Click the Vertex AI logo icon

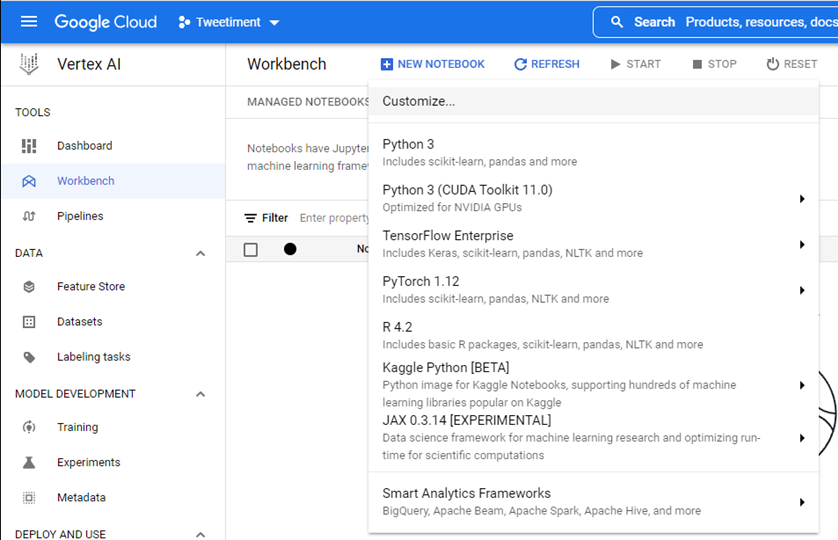point(29,64)
